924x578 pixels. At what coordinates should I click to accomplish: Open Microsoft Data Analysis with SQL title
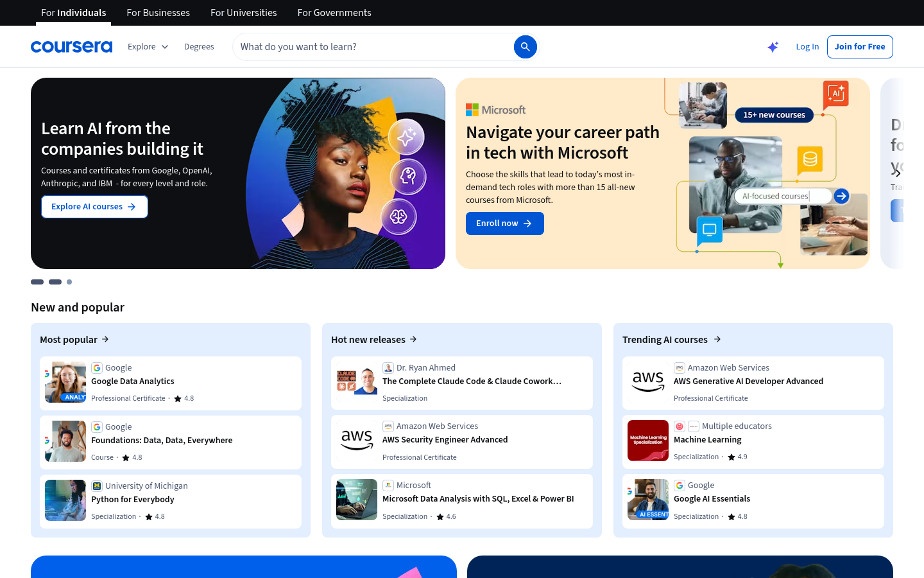478,499
